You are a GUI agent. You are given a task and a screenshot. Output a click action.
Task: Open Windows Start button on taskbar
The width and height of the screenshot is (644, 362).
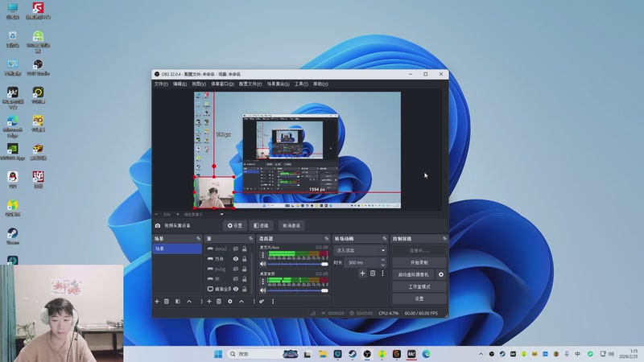pyautogui.click(x=218, y=354)
